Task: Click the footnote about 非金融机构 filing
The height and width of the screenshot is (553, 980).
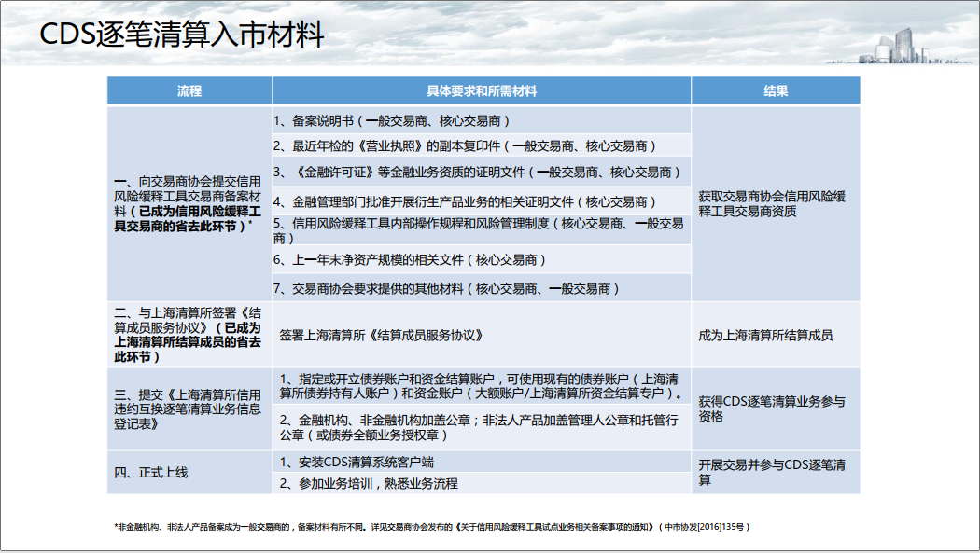Action: tap(431, 527)
